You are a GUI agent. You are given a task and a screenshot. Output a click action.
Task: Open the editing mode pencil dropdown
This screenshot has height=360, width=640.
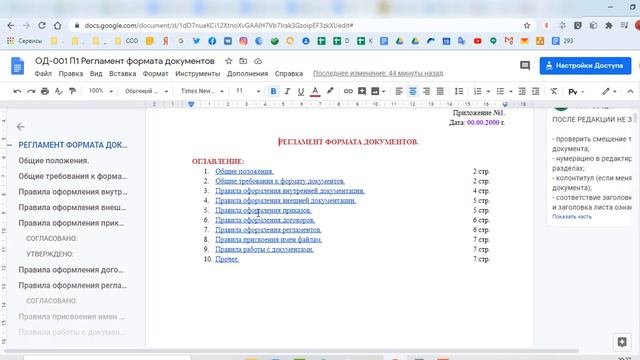pyautogui.click(x=609, y=91)
